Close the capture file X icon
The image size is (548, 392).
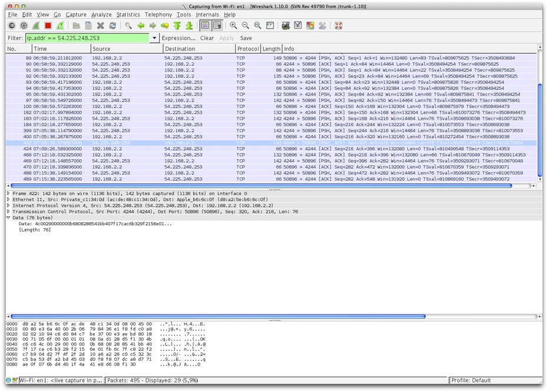coord(100,25)
